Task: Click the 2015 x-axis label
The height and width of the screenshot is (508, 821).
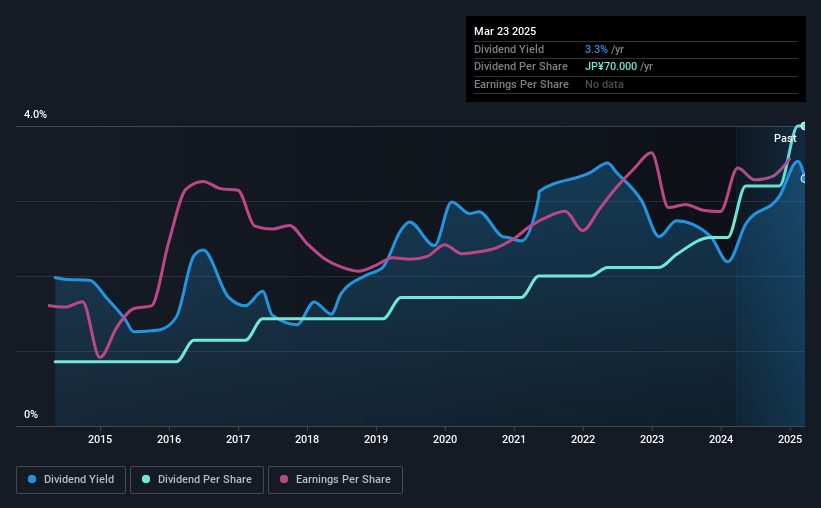Action: 100,439
